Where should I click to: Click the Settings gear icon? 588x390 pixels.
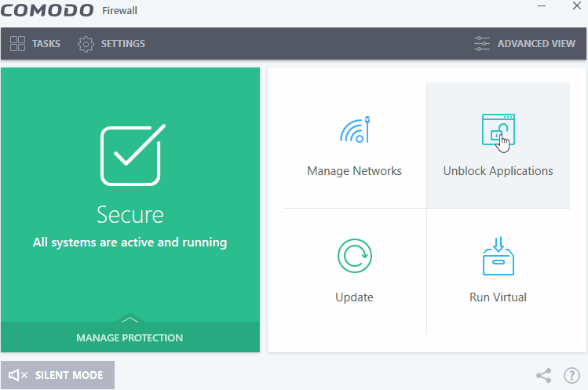click(86, 44)
